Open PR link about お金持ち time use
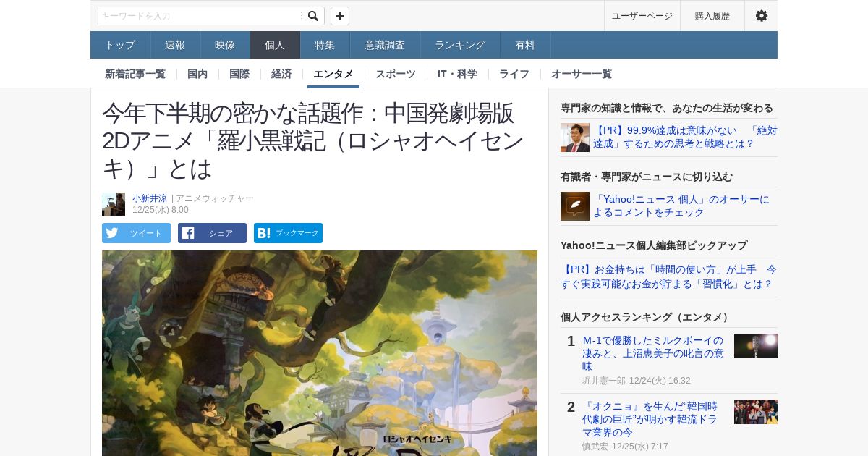This screenshot has height=456, width=868. point(668,276)
